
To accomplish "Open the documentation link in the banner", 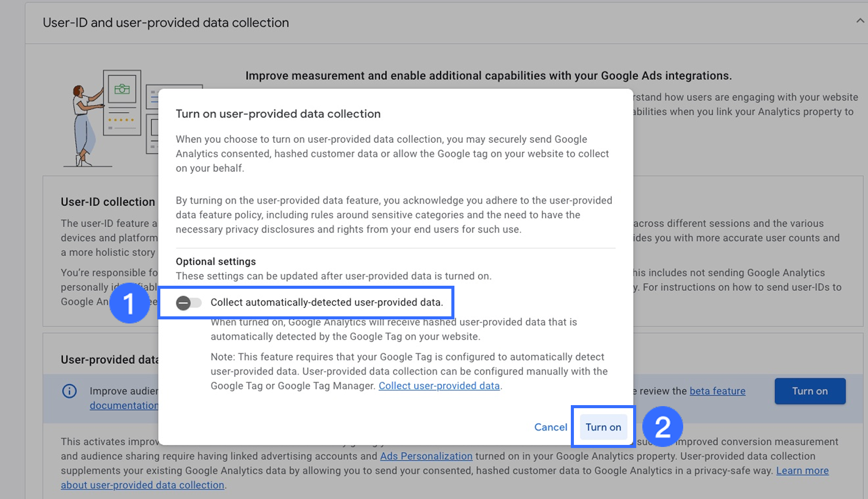I will click(124, 406).
